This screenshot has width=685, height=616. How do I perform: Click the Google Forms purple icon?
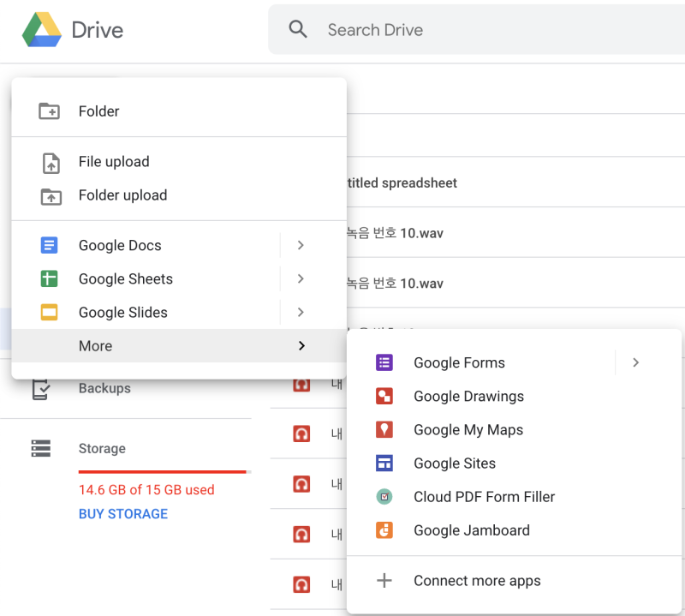[384, 362]
